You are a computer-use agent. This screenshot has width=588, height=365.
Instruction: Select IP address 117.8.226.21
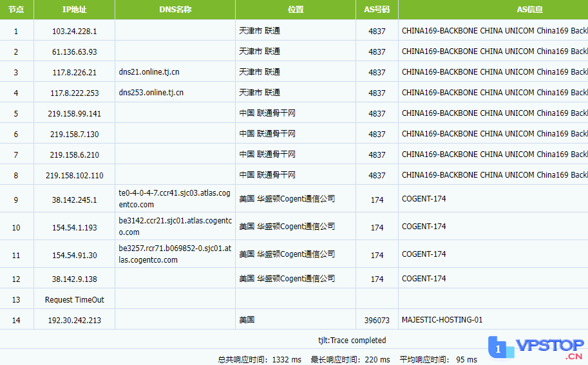pyautogui.click(x=74, y=72)
